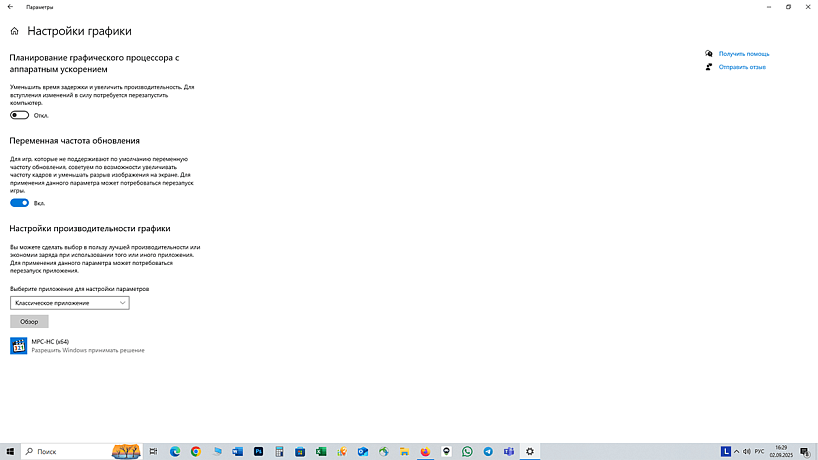
Task: Go to Settings home via house icon
Action: pyautogui.click(x=14, y=31)
